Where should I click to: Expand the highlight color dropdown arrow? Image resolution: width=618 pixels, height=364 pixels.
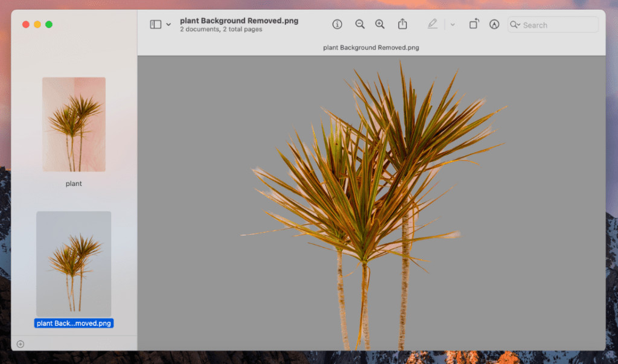point(453,25)
